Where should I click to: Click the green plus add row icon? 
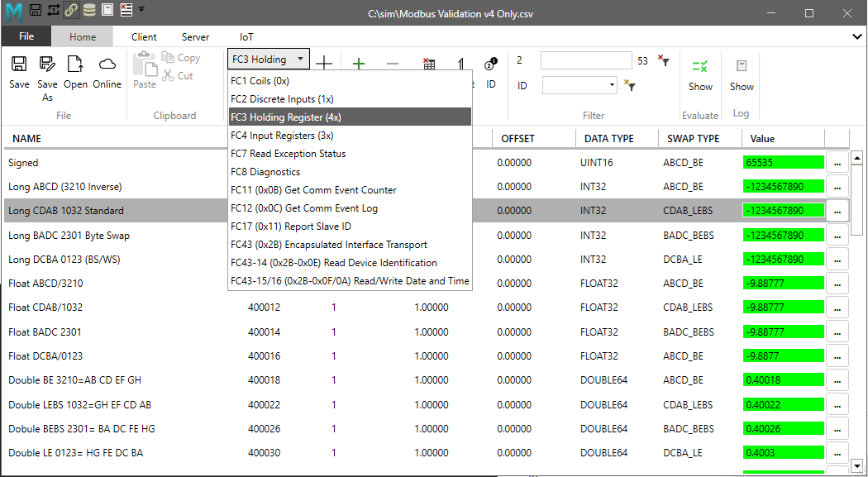click(x=359, y=64)
